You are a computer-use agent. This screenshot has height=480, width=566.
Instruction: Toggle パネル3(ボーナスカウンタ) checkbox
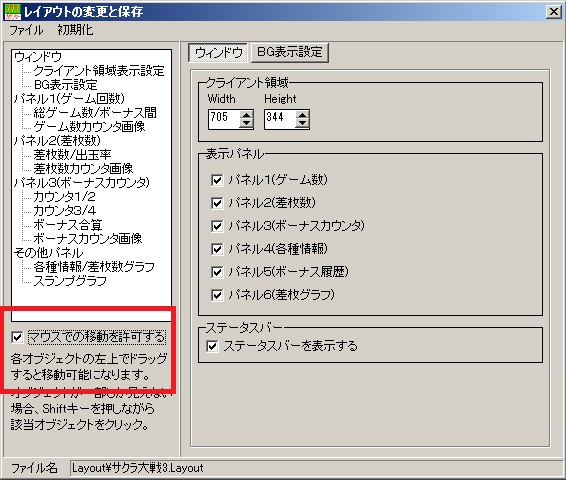pyautogui.click(x=217, y=226)
